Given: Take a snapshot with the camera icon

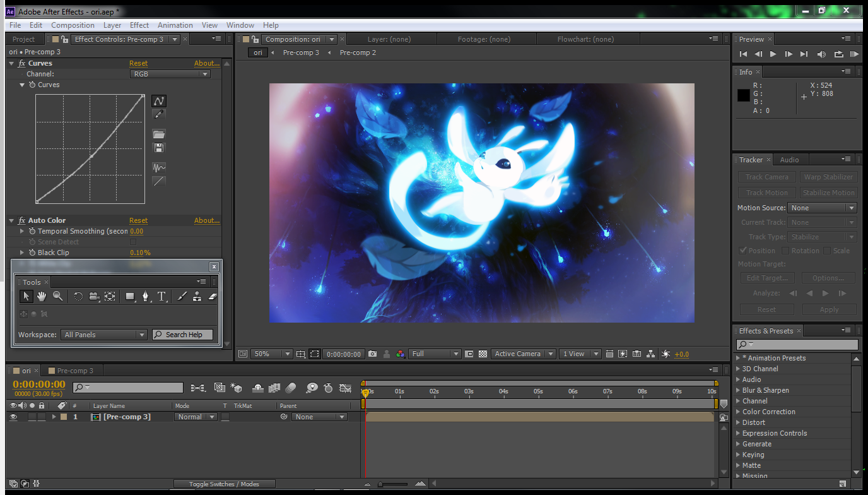Looking at the screenshot, I should tap(373, 354).
